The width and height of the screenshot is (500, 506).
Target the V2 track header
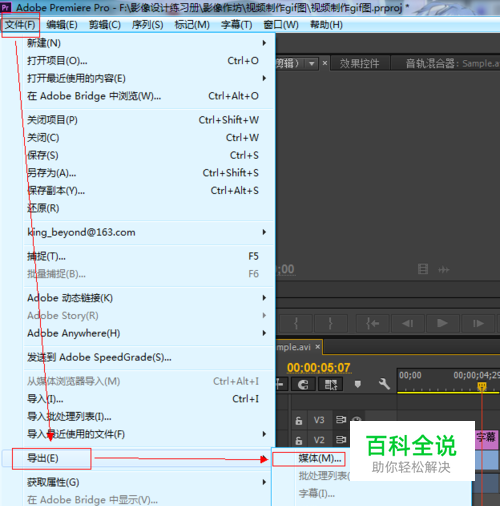(x=319, y=440)
